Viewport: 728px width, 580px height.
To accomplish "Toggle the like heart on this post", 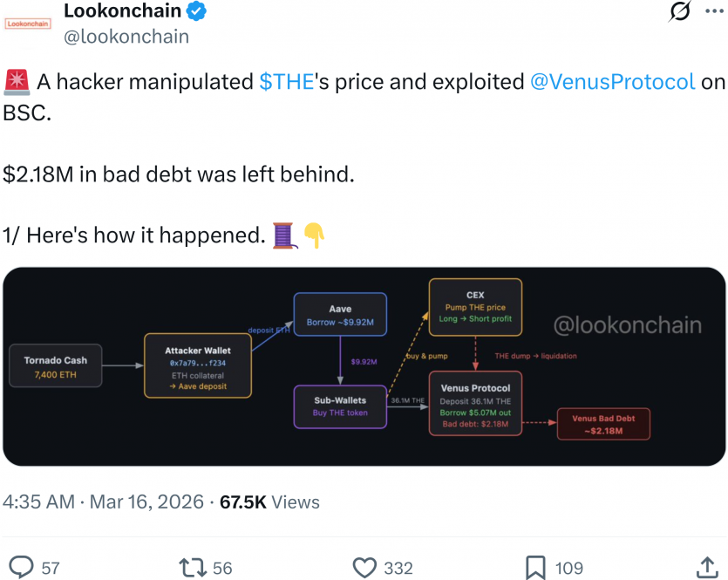I will click(365, 568).
